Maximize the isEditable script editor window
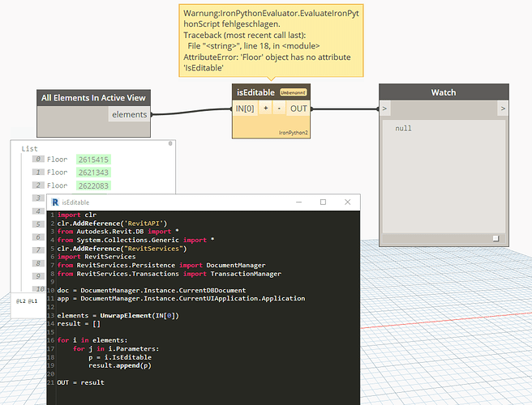 pos(323,202)
